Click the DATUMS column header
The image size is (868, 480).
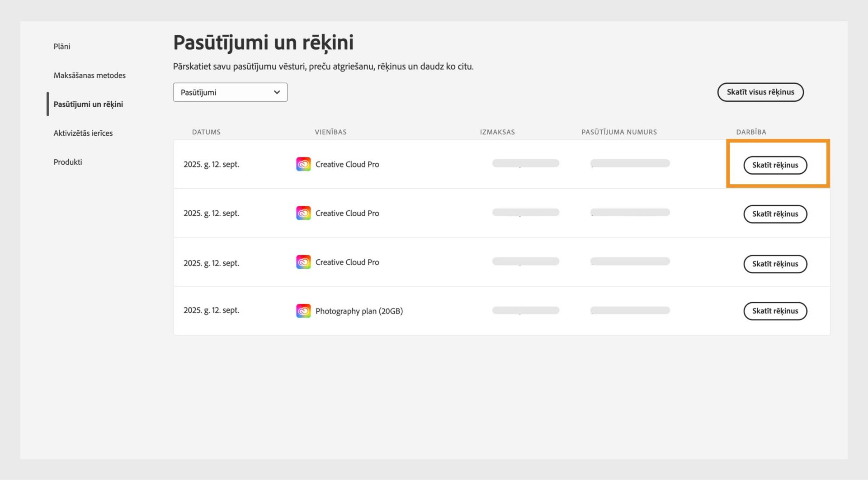(x=206, y=132)
